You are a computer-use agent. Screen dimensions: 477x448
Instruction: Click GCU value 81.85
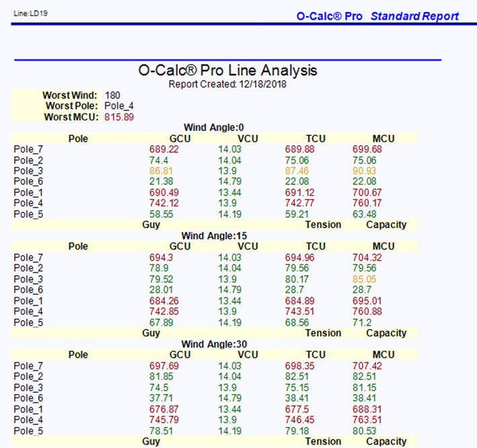(x=161, y=376)
